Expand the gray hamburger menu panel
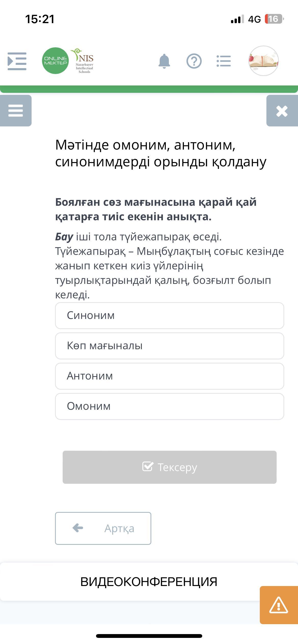The width and height of the screenshot is (298, 644). 16,111
